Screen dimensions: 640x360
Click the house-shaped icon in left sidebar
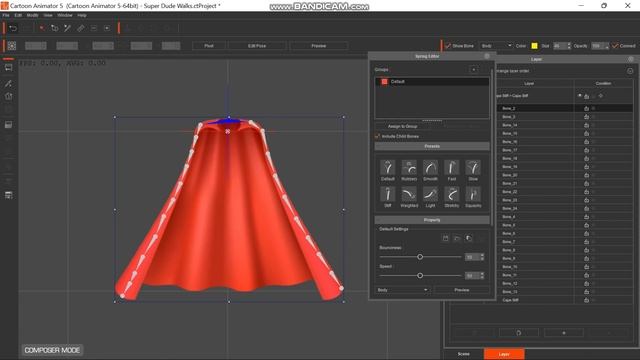click(8, 96)
